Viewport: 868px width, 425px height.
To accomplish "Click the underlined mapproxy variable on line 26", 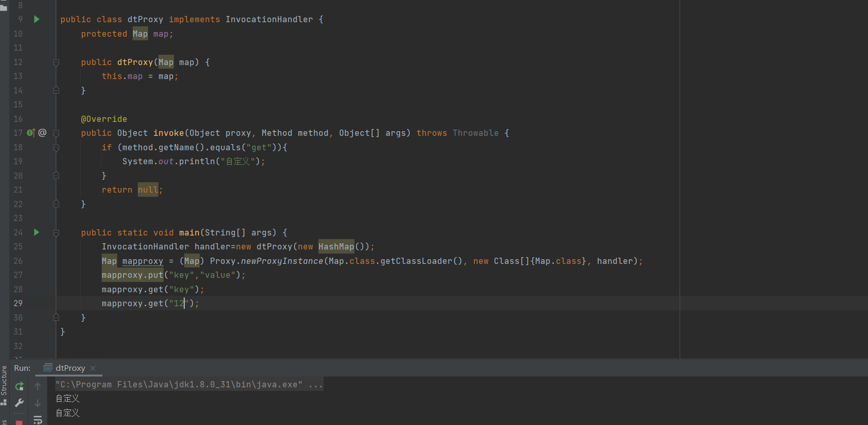I will click(x=142, y=261).
